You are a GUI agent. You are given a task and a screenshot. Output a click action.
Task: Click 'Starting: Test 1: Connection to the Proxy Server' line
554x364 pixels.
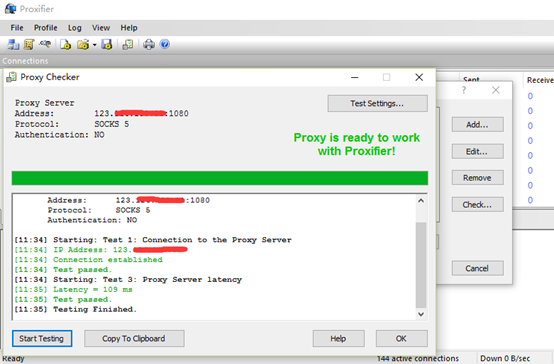153,240
